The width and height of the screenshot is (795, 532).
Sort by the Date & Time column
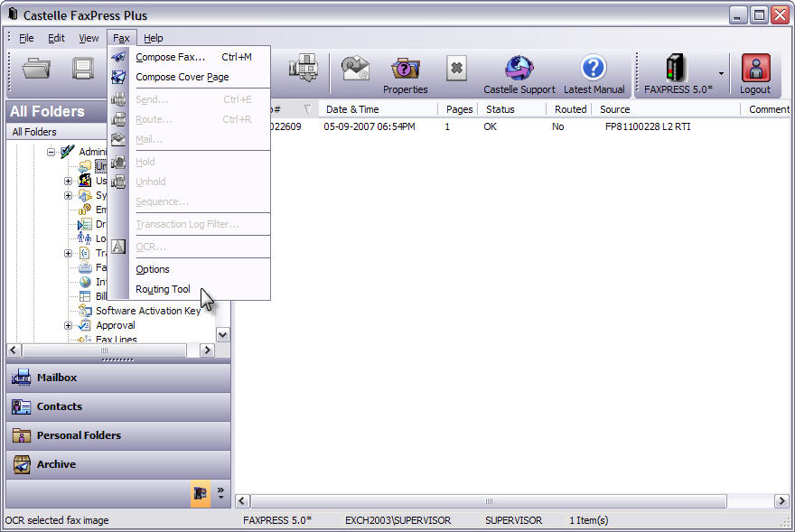tap(379, 109)
